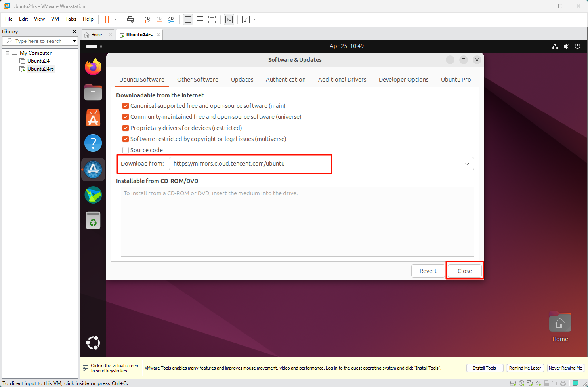
Task: Open the Files manager in the dock
Action: (93, 92)
